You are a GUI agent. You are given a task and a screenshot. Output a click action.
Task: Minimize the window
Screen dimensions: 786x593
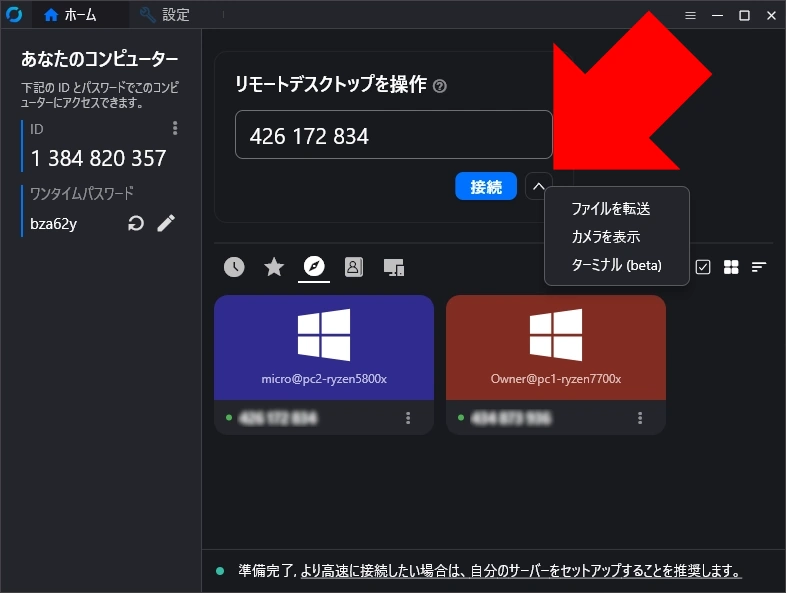point(717,16)
